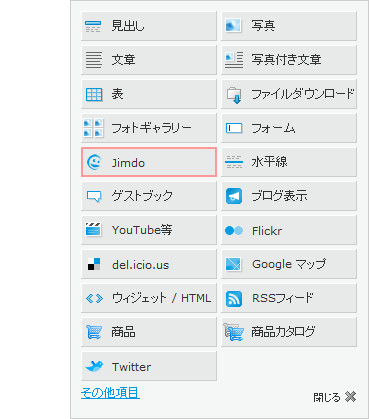Choose the Twitter label
Viewport: 369px width, 419px height.
tap(131, 367)
